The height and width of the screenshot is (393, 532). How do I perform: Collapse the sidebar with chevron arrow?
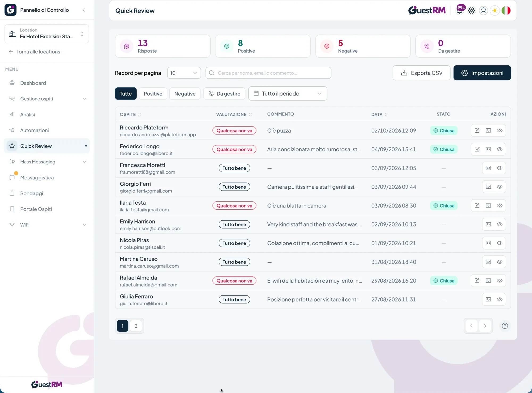click(84, 10)
